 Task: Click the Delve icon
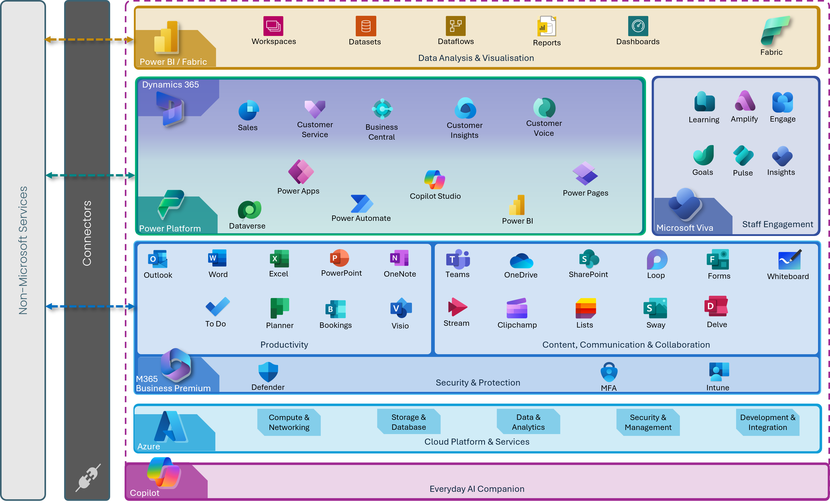(x=716, y=306)
